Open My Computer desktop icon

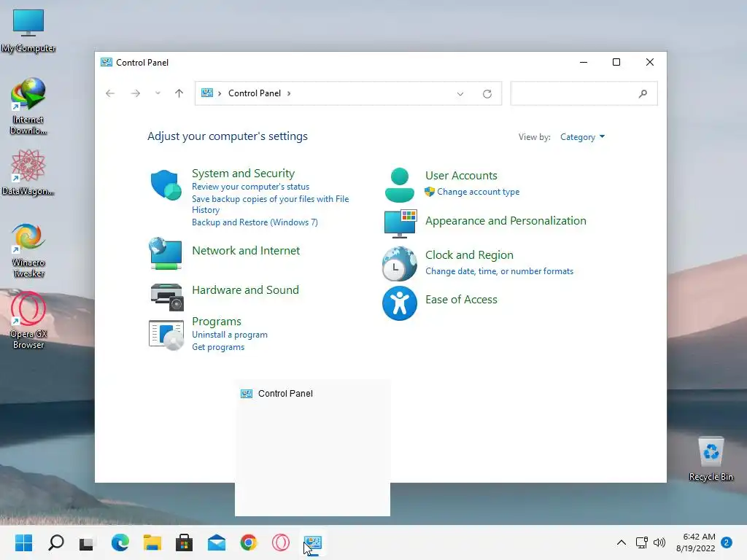(x=28, y=31)
